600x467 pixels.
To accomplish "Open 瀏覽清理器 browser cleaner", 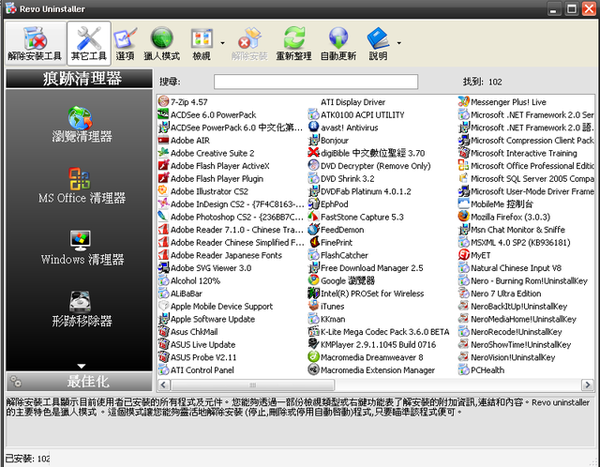I will click(82, 124).
